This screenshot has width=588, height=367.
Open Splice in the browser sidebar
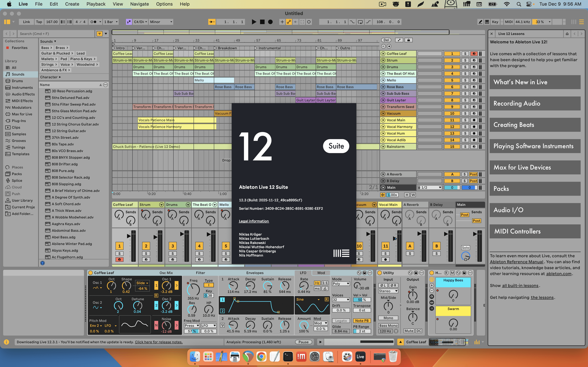(17, 180)
